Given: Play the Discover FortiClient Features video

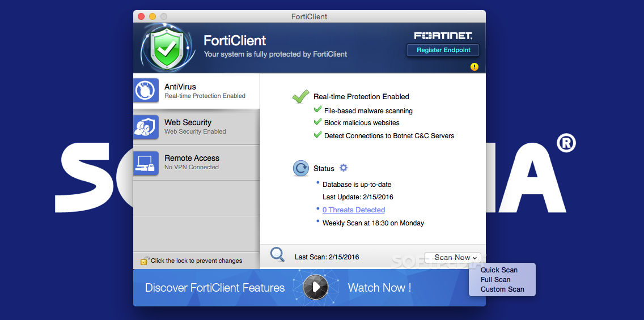Looking at the screenshot, I should (x=315, y=287).
